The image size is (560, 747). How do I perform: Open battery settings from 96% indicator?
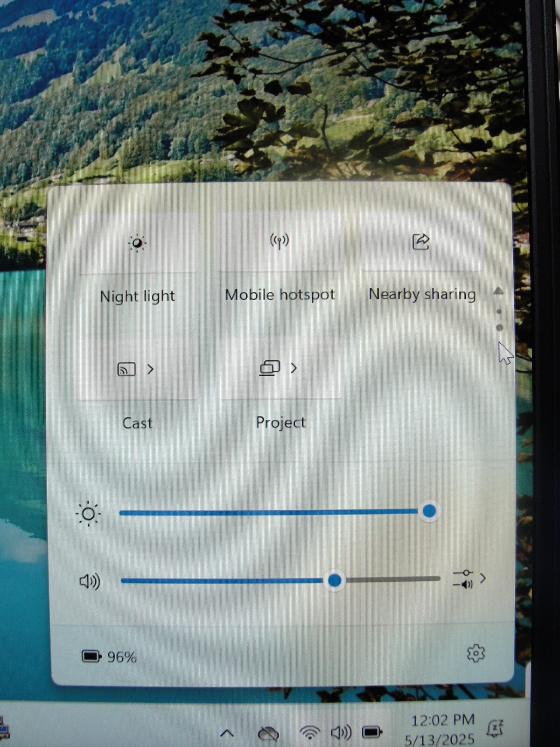(110, 657)
